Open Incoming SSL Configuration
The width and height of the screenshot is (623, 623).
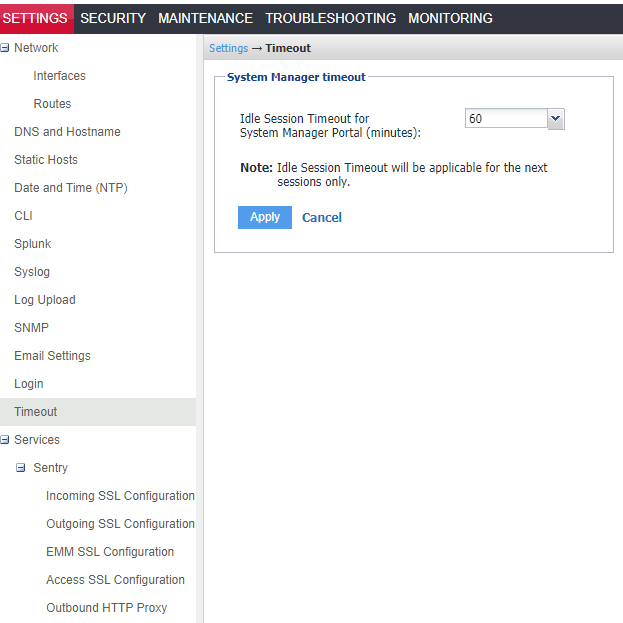(120, 496)
